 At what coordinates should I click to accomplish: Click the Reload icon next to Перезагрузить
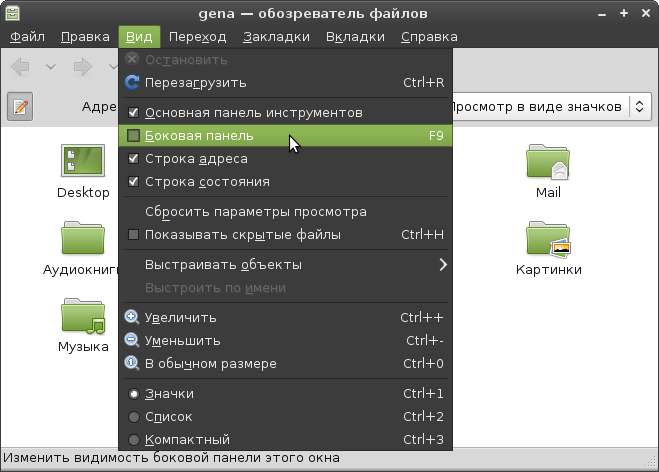pyautogui.click(x=132, y=82)
